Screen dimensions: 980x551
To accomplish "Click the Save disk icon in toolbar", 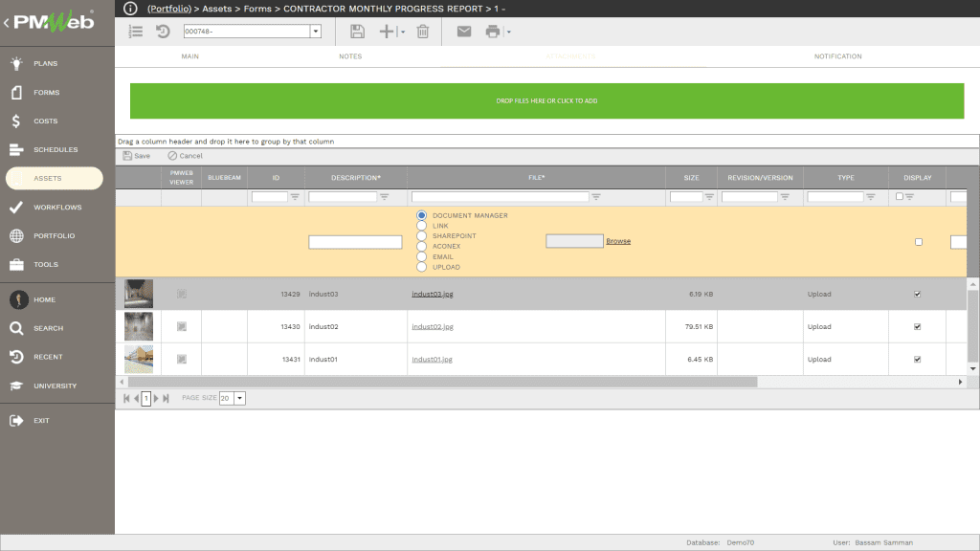I will [x=357, y=32].
